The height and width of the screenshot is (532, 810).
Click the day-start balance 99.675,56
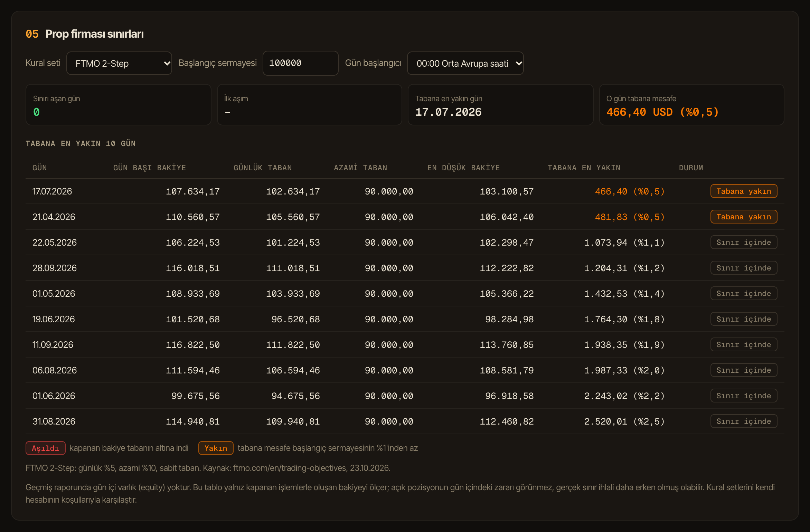196,396
